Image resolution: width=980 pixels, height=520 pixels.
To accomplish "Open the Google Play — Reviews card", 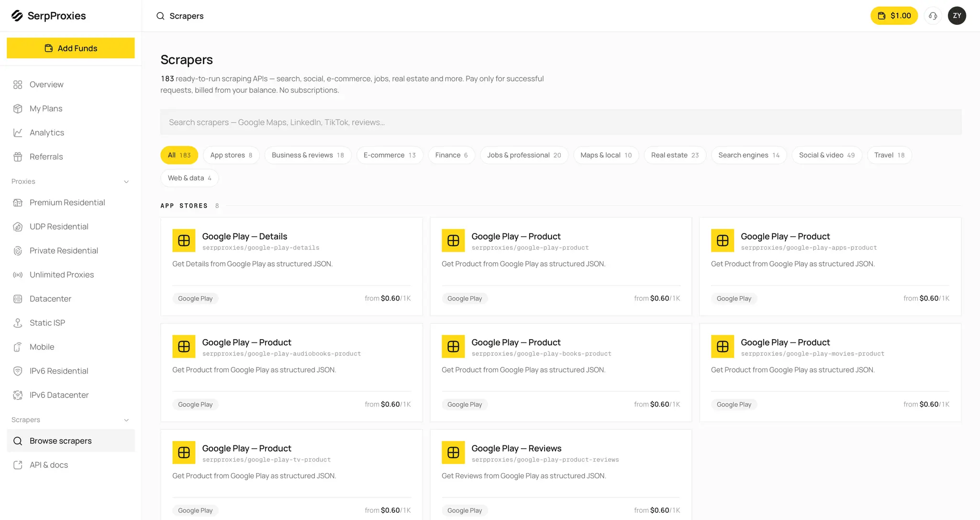I will 561,475.
